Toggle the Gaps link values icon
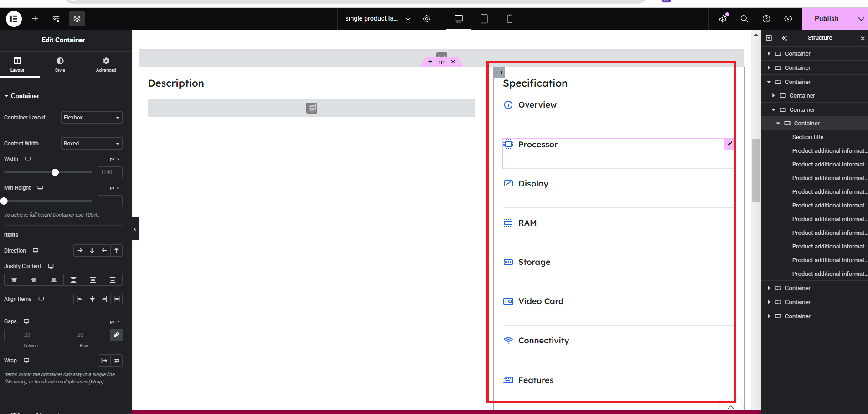Image resolution: width=868 pixels, height=414 pixels. pyautogui.click(x=116, y=335)
